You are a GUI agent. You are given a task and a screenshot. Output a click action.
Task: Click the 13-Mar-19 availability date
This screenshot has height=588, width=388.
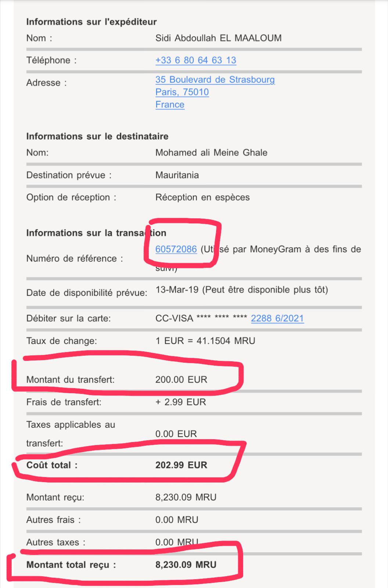(x=177, y=290)
